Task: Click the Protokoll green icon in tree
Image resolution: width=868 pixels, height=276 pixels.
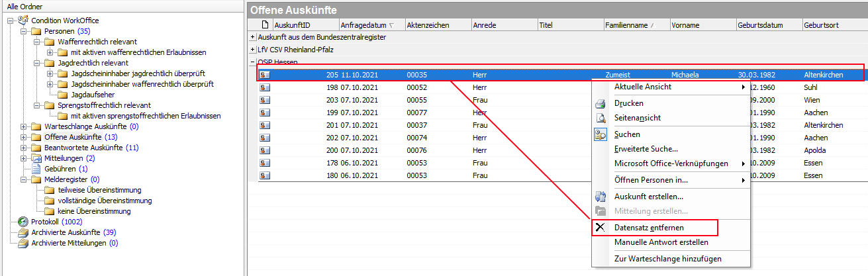Action: (x=23, y=222)
